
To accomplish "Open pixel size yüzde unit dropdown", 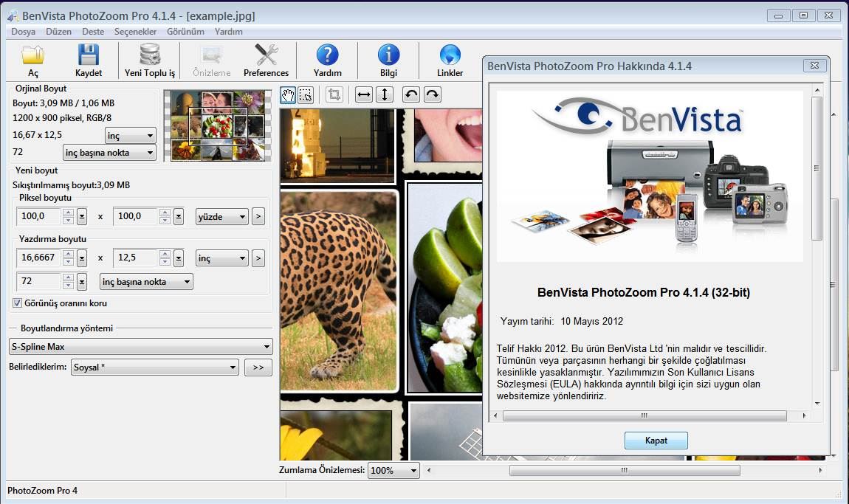I will click(x=222, y=216).
